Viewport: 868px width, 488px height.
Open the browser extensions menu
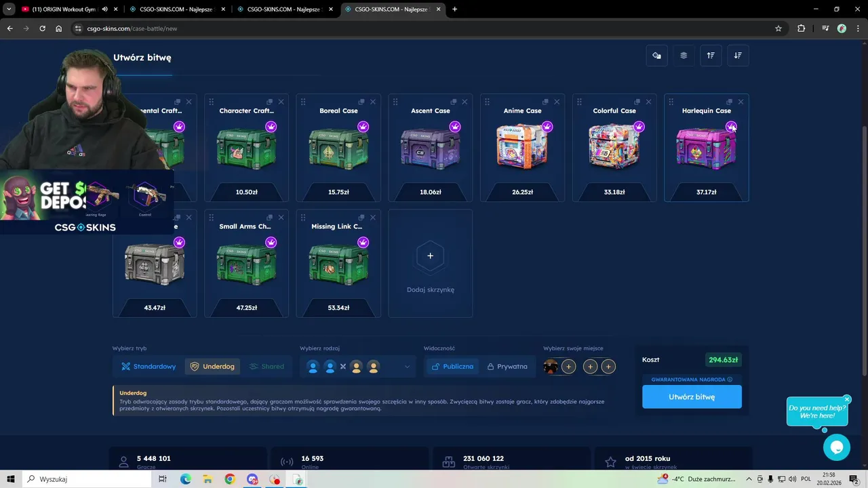(x=802, y=28)
